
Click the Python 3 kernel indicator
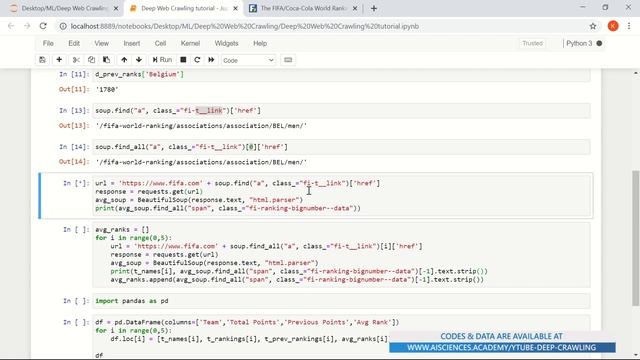[579, 43]
